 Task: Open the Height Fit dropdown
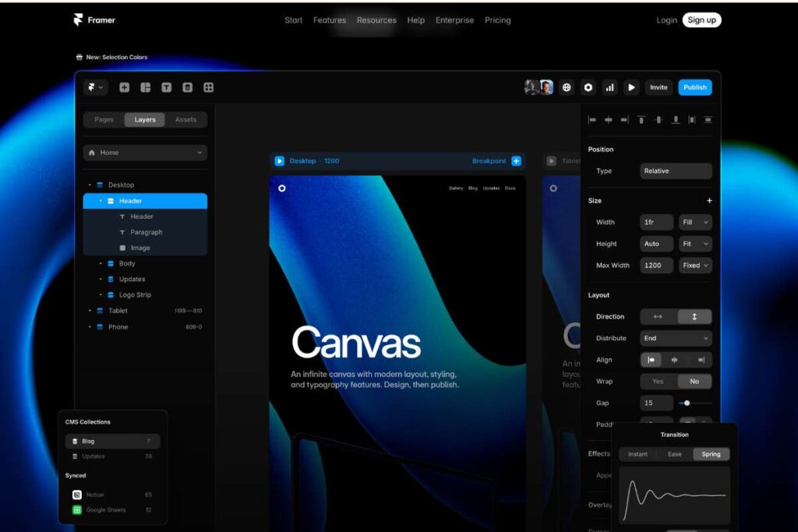point(695,244)
